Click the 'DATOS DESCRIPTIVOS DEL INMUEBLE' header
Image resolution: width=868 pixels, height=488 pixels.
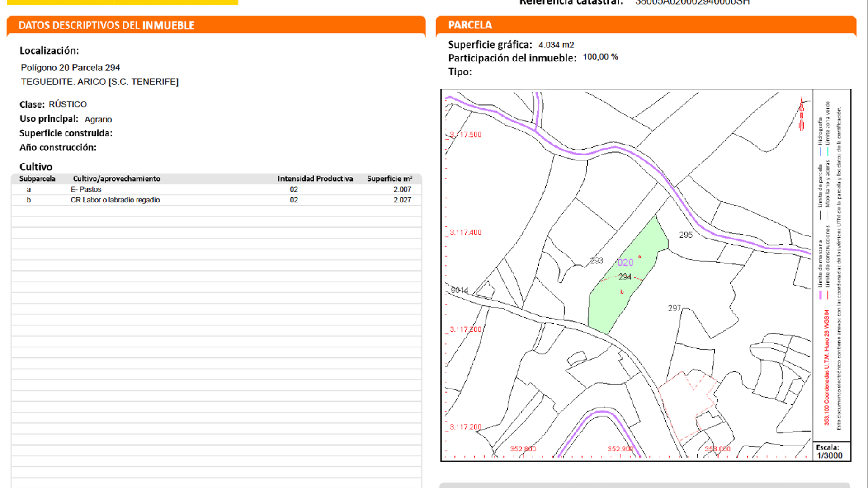216,25
